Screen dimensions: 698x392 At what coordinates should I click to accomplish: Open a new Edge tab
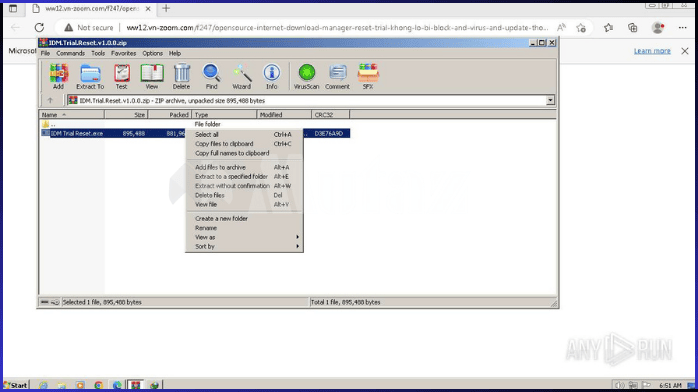(x=166, y=8)
